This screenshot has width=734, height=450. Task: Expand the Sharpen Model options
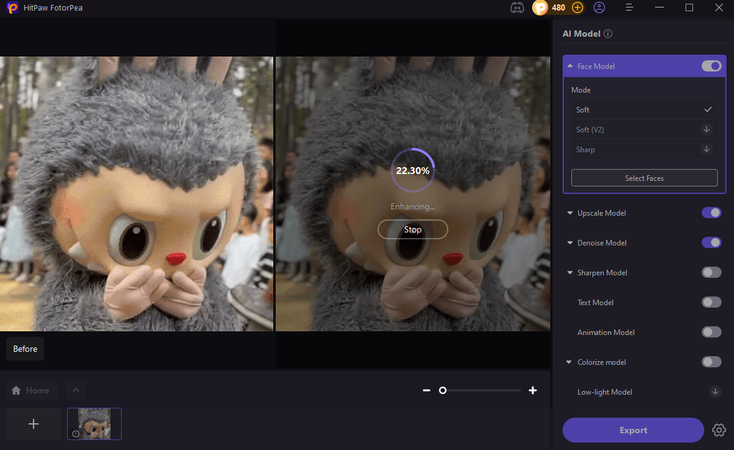(570, 272)
